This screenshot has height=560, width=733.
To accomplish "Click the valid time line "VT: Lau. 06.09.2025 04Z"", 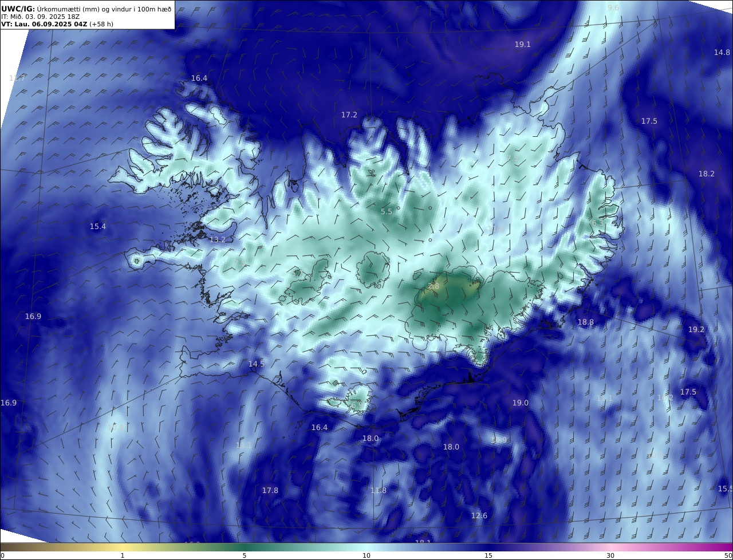I will pos(44,24).
